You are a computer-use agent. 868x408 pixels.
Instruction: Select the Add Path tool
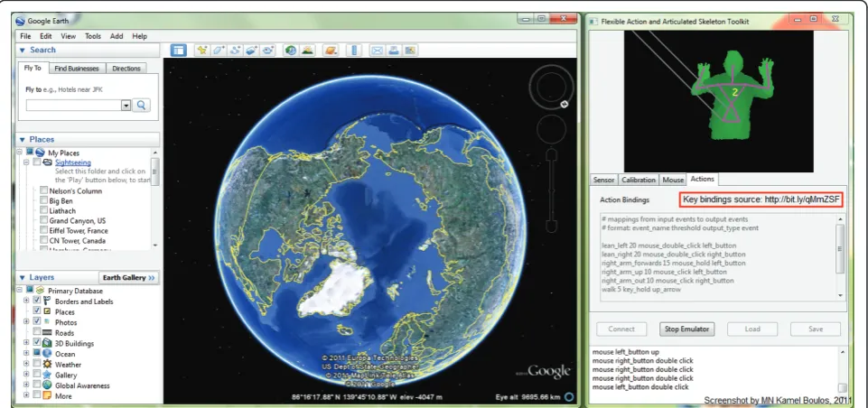pyautogui.click(x=235, y=51)
